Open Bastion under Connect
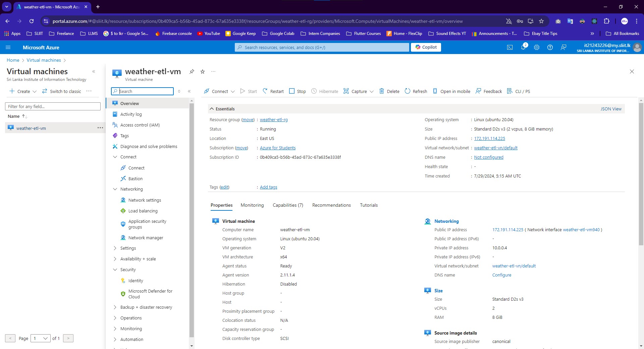This screenshot has height=349, width=644. (135, 179)
